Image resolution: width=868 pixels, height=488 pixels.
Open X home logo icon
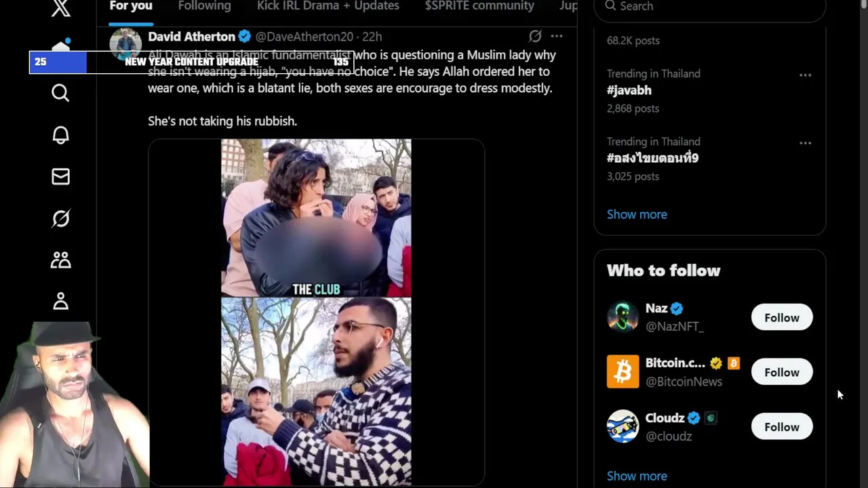60,7
